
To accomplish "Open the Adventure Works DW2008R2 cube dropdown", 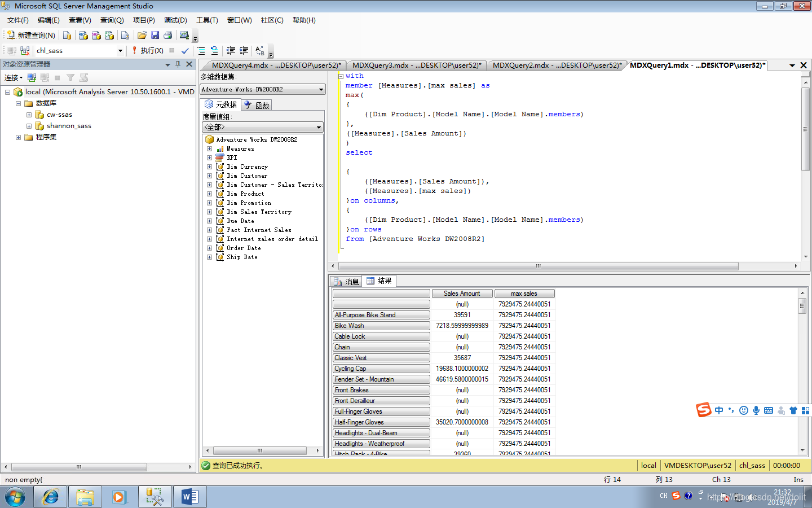I will pyautogui.click(x=321, y=89).
